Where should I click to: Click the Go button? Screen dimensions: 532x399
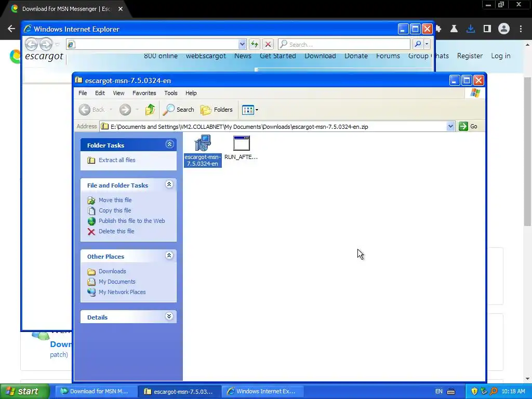click(x=468, y=126)
